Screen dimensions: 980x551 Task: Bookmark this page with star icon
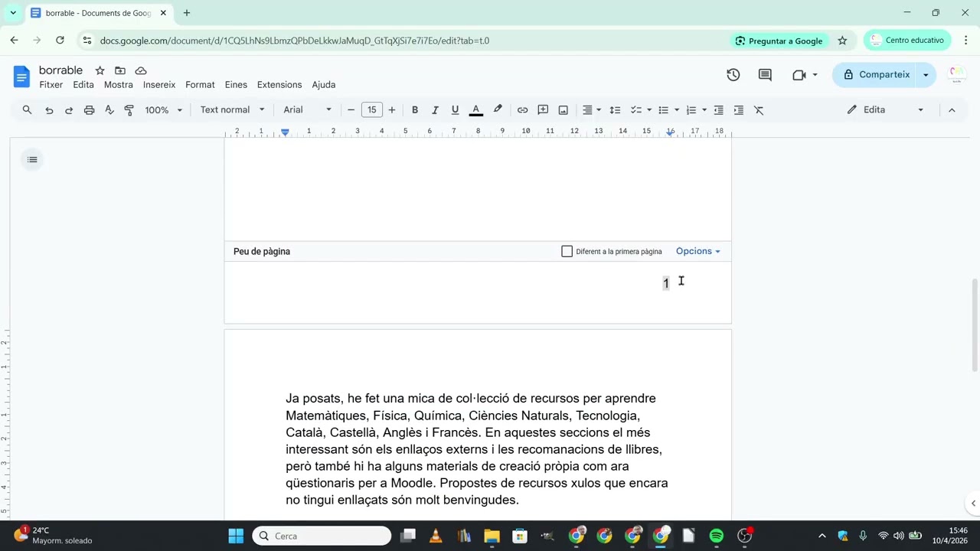coord(842,41)
